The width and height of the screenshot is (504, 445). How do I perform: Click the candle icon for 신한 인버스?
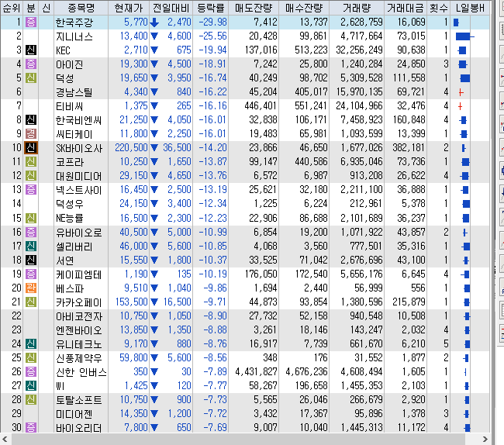tap(465, 372)
